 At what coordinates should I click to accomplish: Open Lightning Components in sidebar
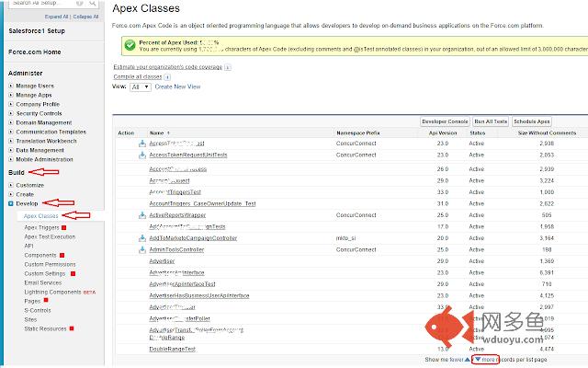(52, 293)
